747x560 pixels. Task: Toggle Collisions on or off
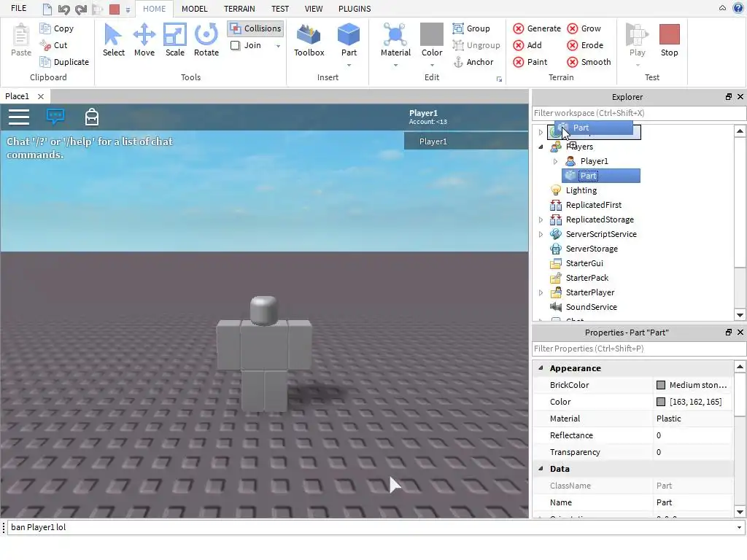(x=256, y=28)
